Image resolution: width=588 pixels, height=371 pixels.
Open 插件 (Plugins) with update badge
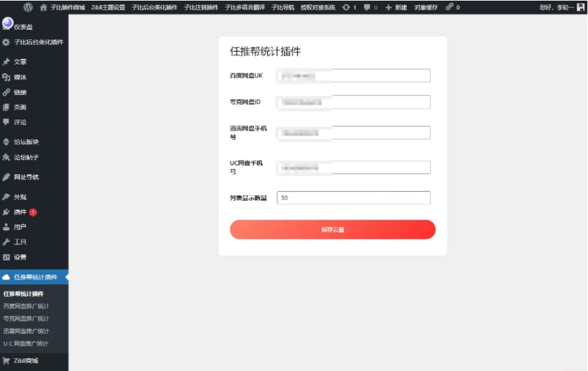[20, 212]
